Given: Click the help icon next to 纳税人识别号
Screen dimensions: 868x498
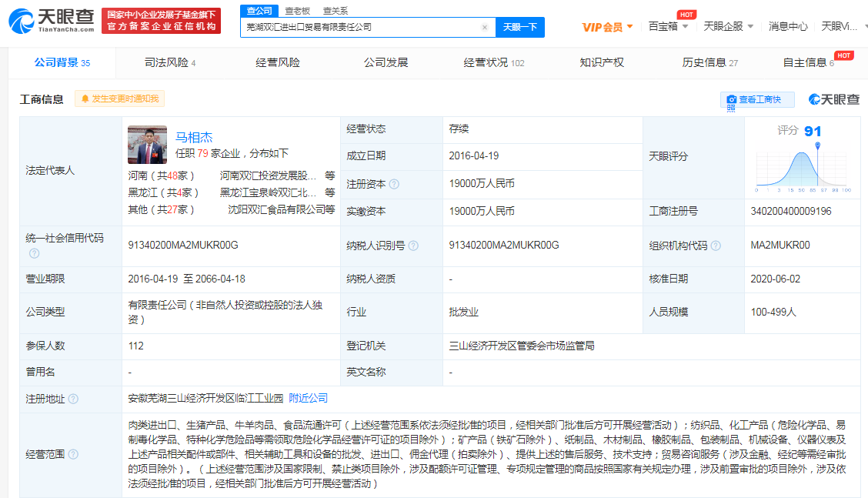Looking at the screenshot, I should [413, 246].
